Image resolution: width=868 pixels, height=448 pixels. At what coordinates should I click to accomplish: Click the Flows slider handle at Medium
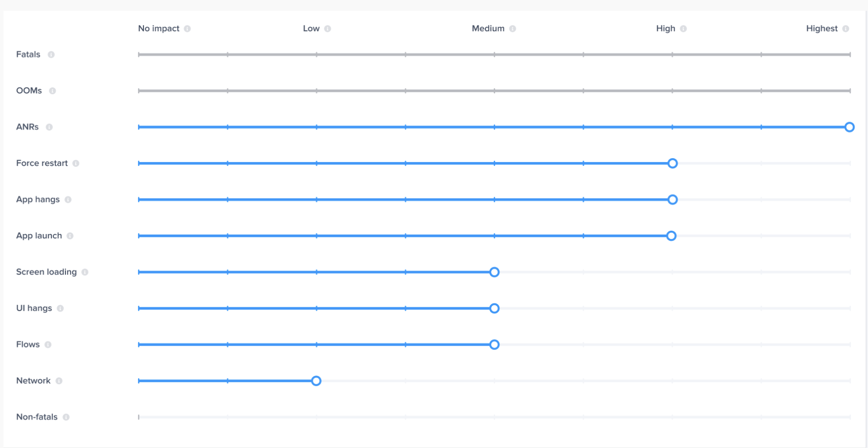[494, 345]
